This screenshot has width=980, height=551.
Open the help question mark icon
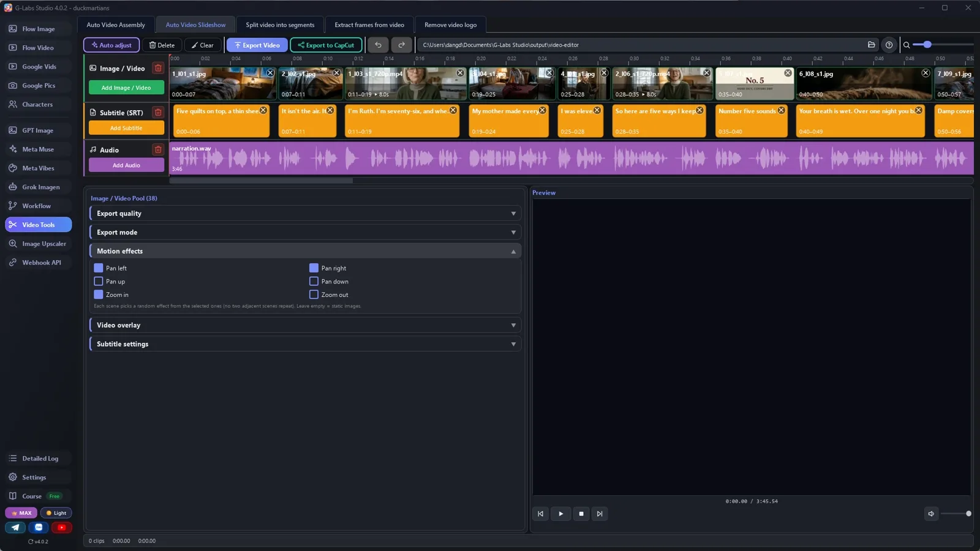tap(889, 45)
